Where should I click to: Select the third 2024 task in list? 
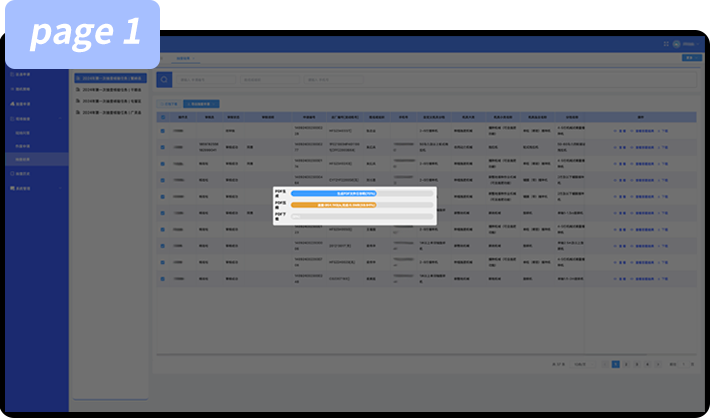pyautogui.click(x=112, y=101)
